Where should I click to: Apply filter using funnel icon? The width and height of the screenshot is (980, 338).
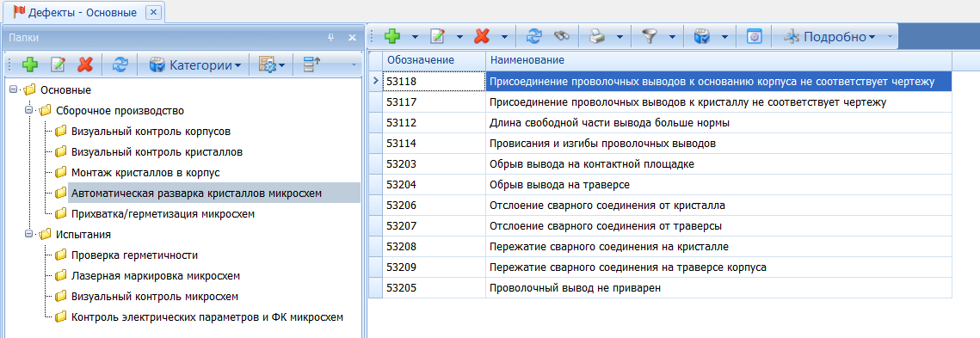[x=650, y=37]
